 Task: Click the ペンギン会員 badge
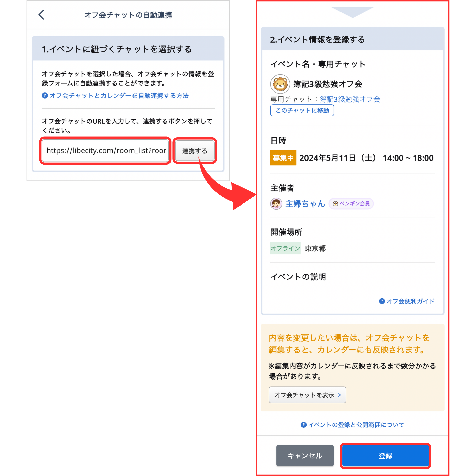coord(351,203)
